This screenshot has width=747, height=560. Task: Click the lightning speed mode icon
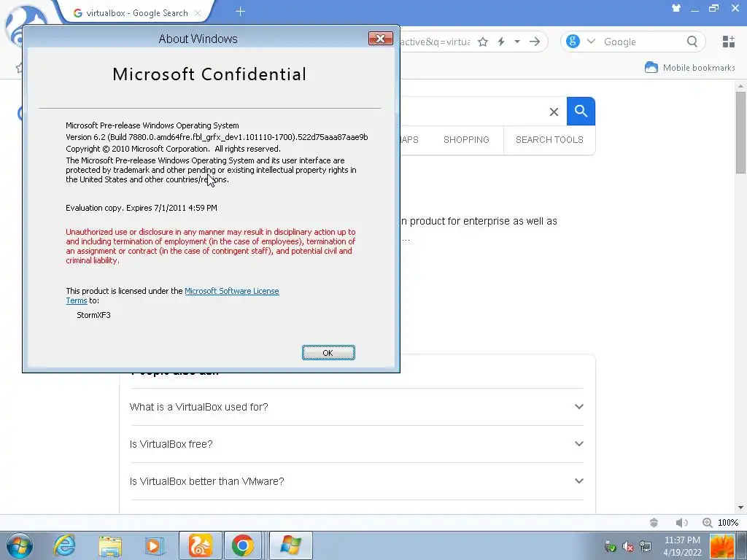coord(501,42)
